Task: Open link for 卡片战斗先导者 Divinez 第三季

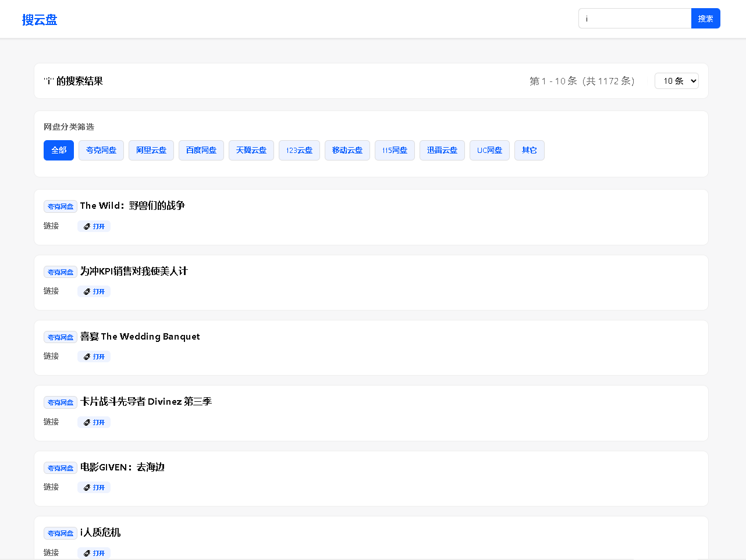Action: (x=94, y=422)
